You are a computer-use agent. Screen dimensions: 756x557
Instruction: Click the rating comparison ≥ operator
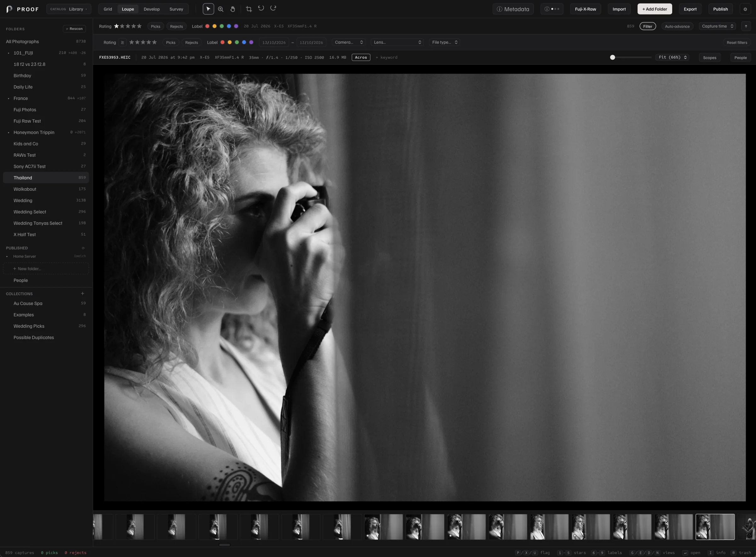pos(122,43)
